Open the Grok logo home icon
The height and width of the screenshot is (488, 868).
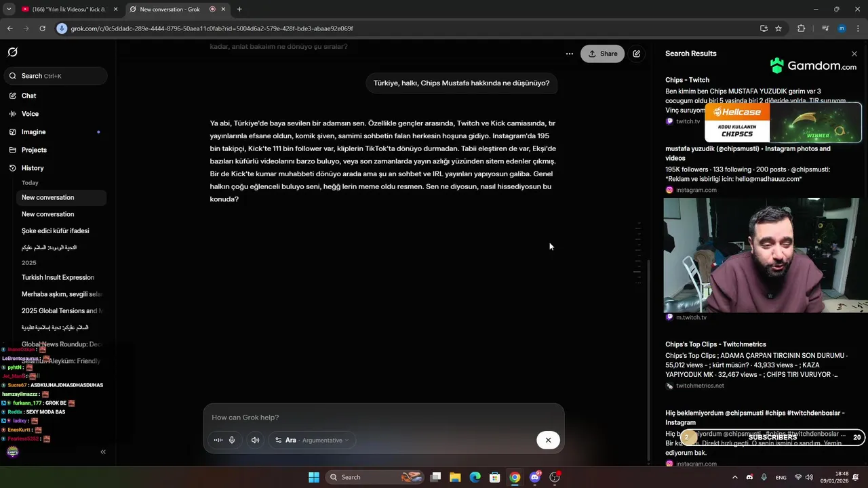12,52
